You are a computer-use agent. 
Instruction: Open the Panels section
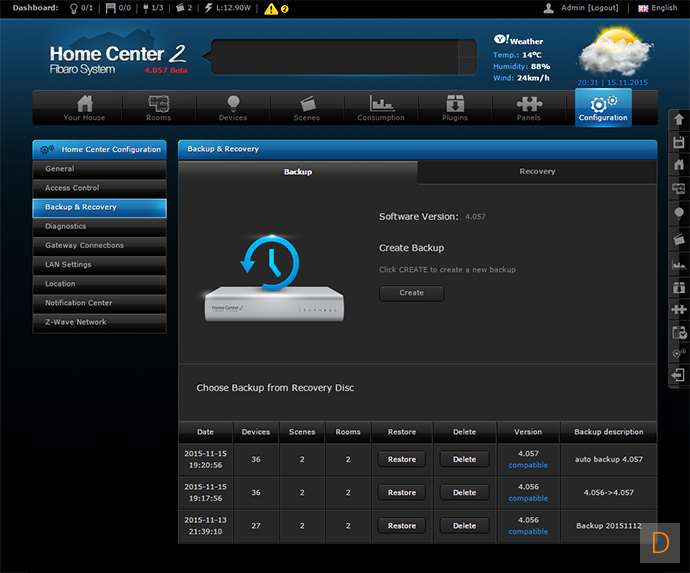coord(529,108)
